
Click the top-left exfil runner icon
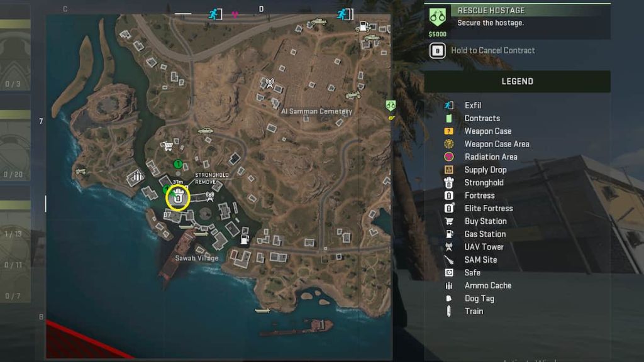coord(215,14)
